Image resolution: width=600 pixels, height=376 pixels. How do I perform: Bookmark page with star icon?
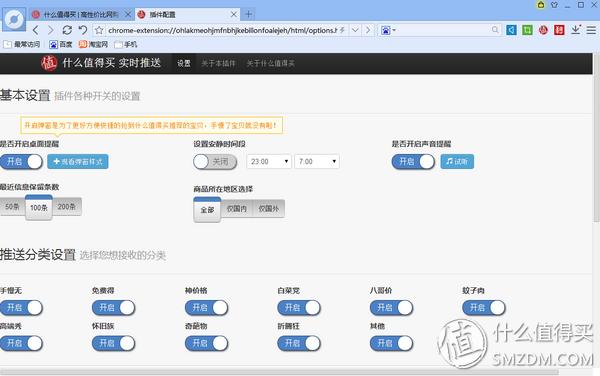(99, 30)
